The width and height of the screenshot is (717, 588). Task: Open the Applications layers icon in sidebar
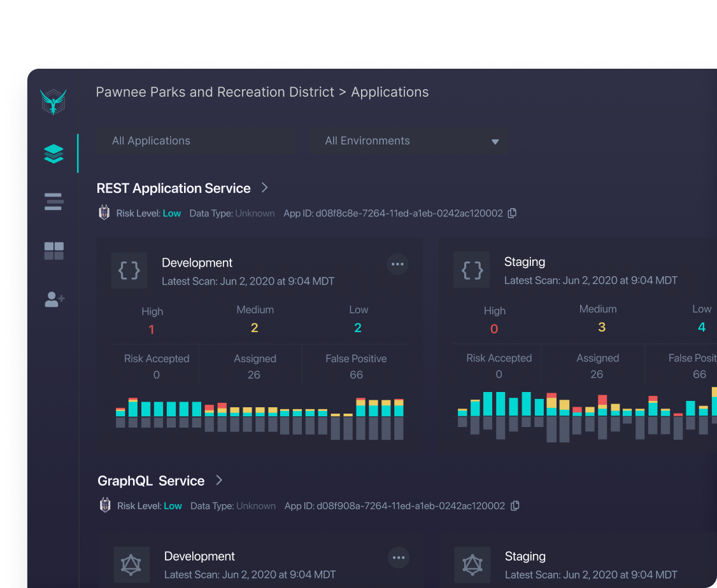[53, 153]
